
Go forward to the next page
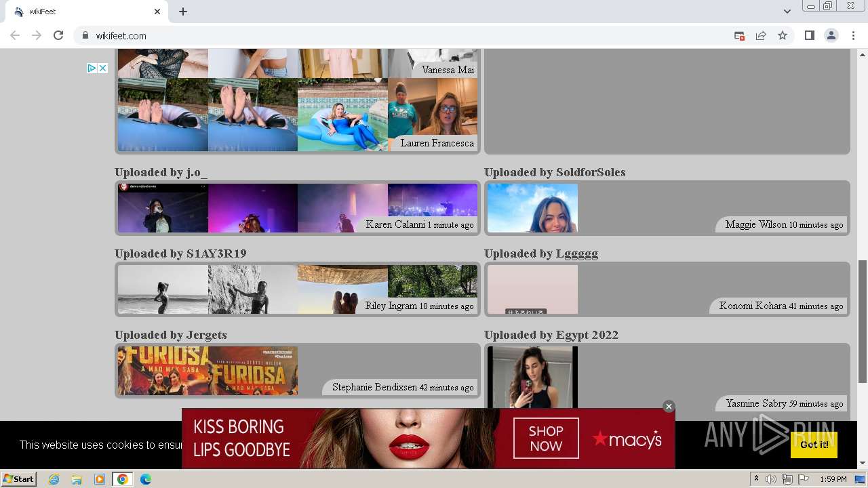(x=37, y=36)
